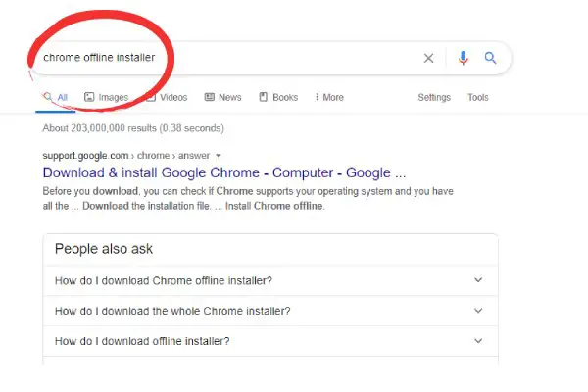Click the All tab magnifier icon

pyautogui.click(x=48, y=97)
